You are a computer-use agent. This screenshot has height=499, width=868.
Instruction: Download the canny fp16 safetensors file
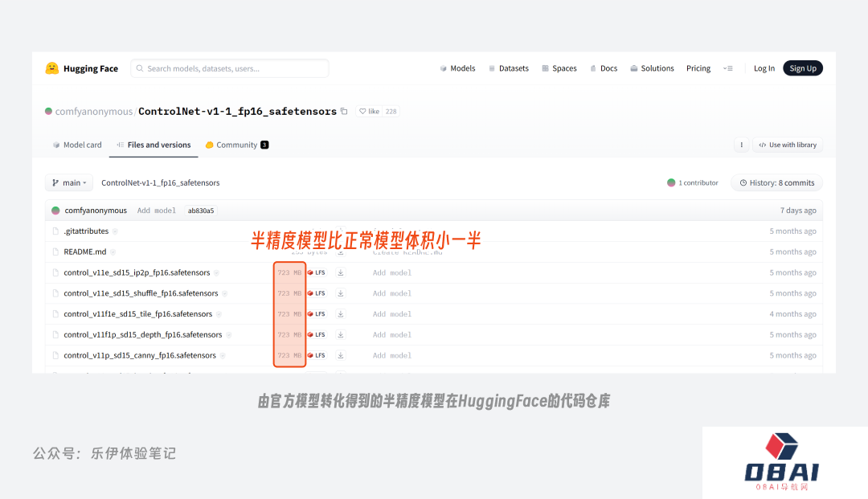point(341,356)
